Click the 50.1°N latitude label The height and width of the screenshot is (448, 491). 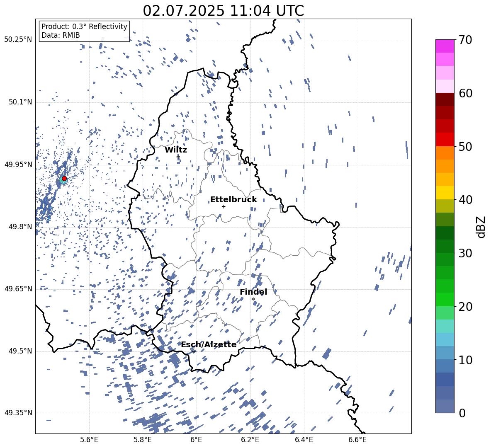click(x=20, y=102)
